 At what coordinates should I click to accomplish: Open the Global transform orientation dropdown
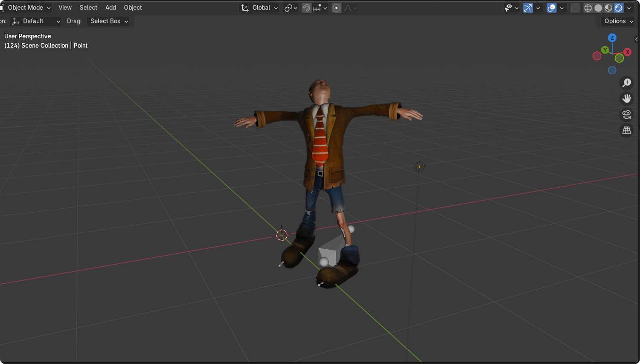coord(259,8)
